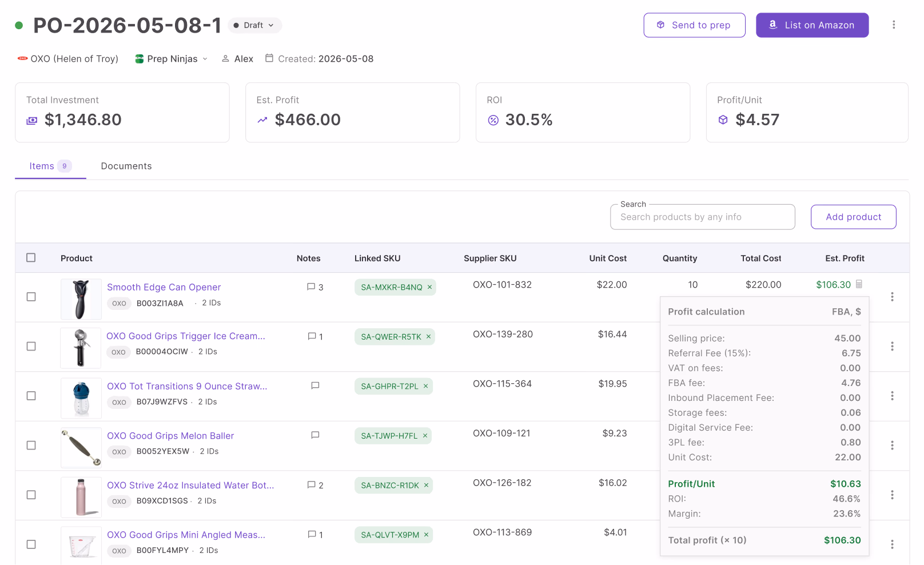Viewport: 924px width, 565px height.
Task: Remove linked SKU SA-BNZC-R1DK
Action: point(427,486)
